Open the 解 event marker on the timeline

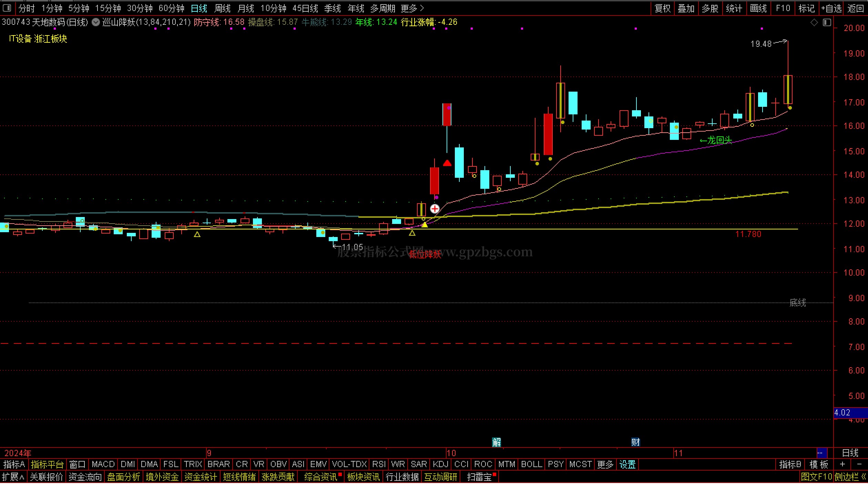[497, 442]
